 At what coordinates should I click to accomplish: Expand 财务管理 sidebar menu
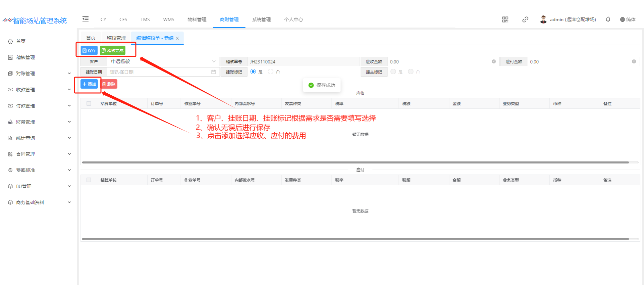point(40,122)
